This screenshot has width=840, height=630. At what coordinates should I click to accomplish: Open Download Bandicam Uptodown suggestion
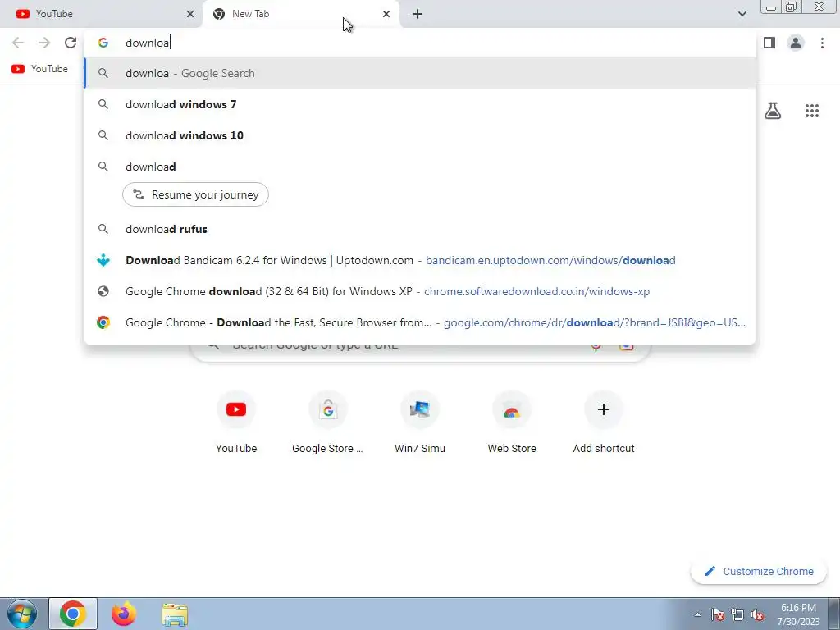click(420, 260)
